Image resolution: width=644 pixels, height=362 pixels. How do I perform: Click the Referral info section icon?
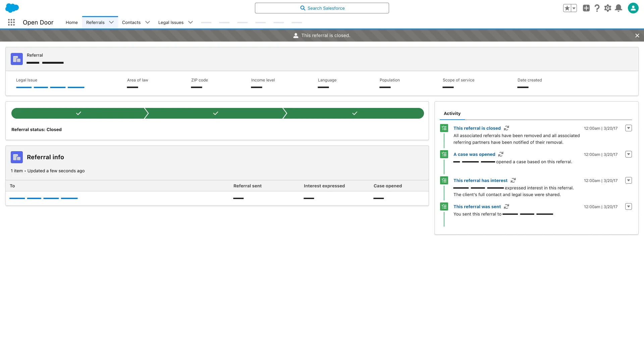click(x=17, y=157)
